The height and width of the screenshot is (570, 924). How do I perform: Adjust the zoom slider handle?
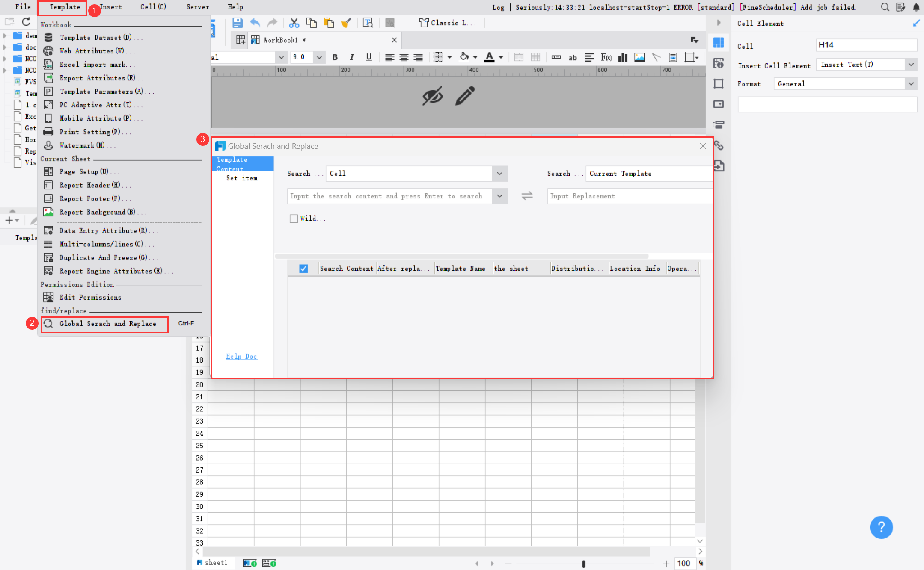(583, 564)
